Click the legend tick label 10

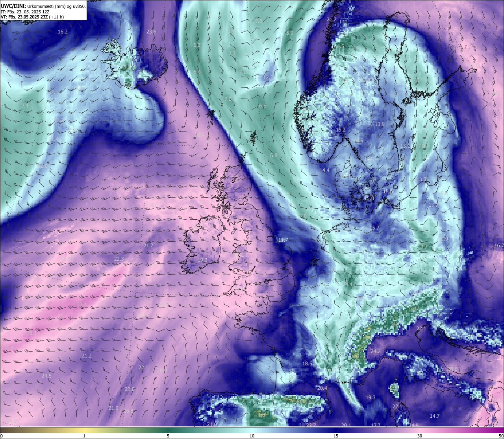click(252, 435)
